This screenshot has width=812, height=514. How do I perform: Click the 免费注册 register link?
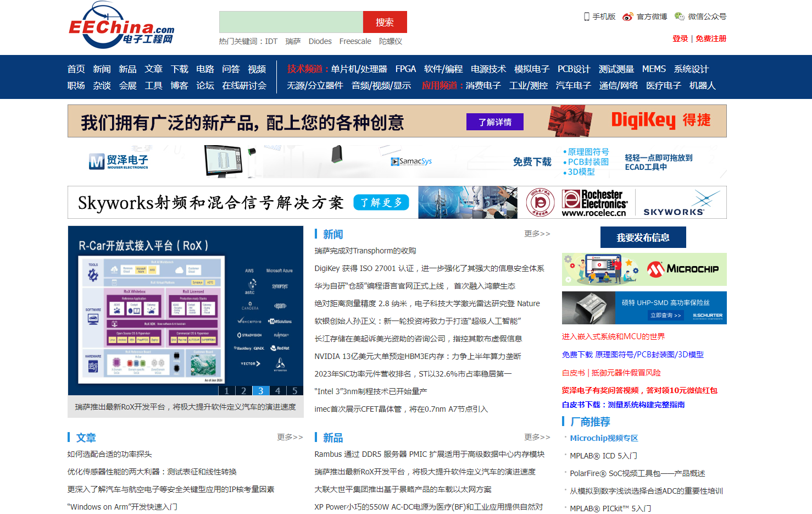tap(711, 38)
